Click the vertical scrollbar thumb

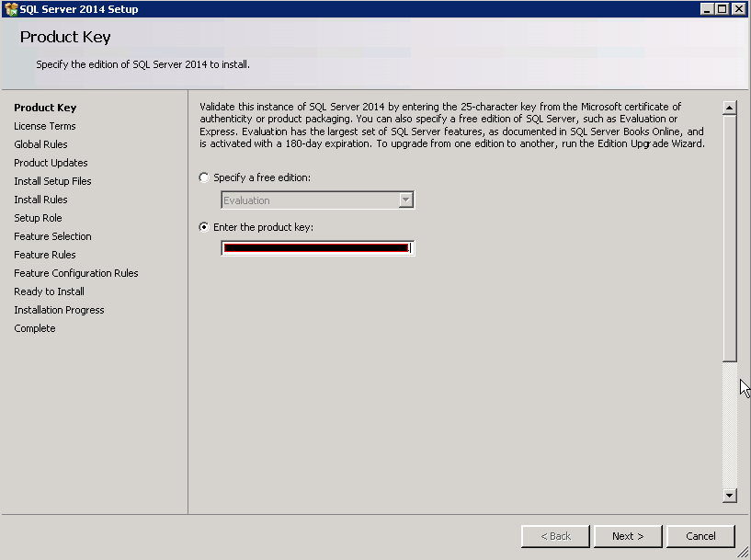(730, 238)
